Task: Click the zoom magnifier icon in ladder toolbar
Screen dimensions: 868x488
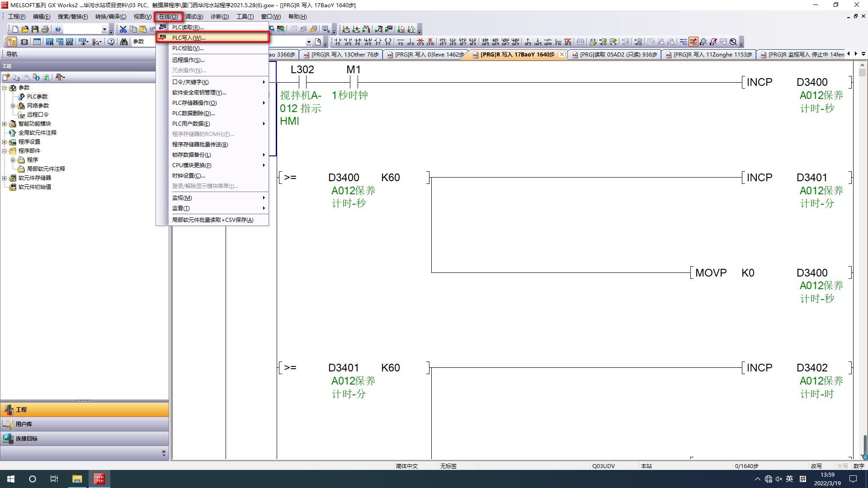Action: [x=733, y=42]
